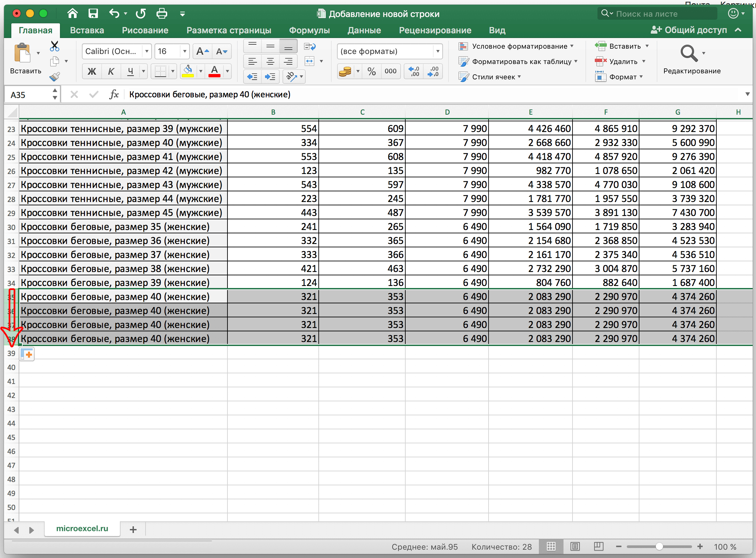Click the Wrap text icon
The height and width of the screenshot is (558, 756).
click(x=309, y=46)
